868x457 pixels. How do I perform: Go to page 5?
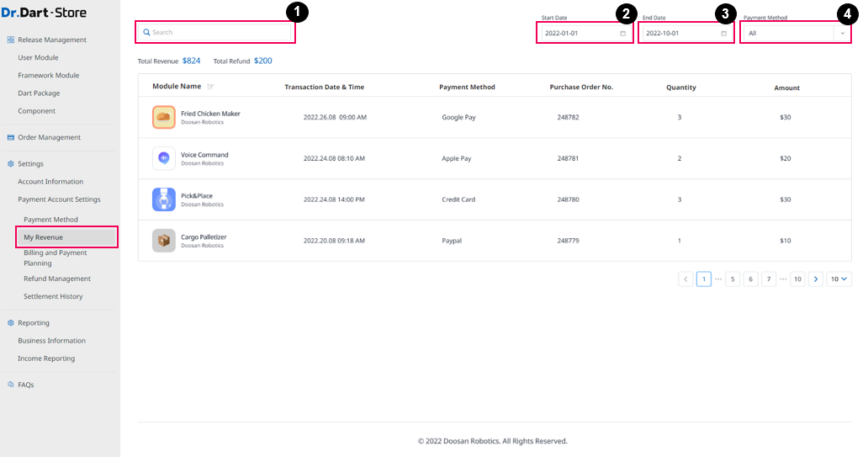pyautogui.click(x=733, y=279)
